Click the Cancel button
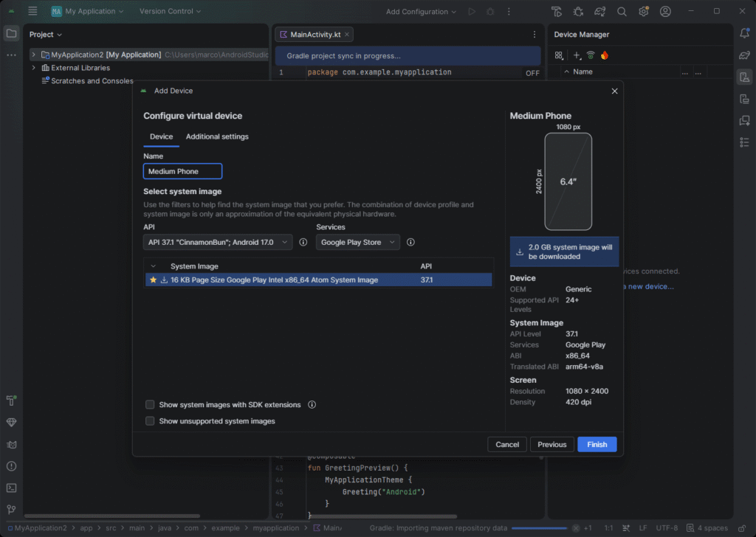The image size is (756, 537). pos(507,445)
